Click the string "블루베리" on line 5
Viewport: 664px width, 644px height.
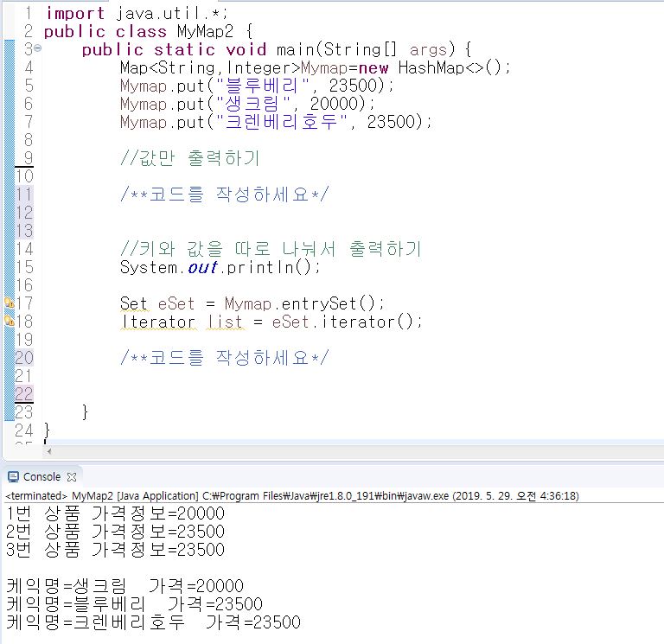(263, 86)
